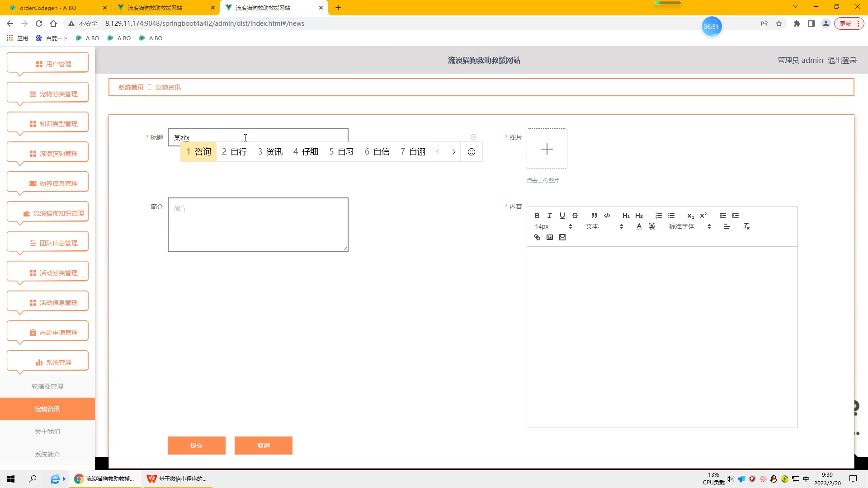
Task: Insert a video into the content editor
Action: 562,237
